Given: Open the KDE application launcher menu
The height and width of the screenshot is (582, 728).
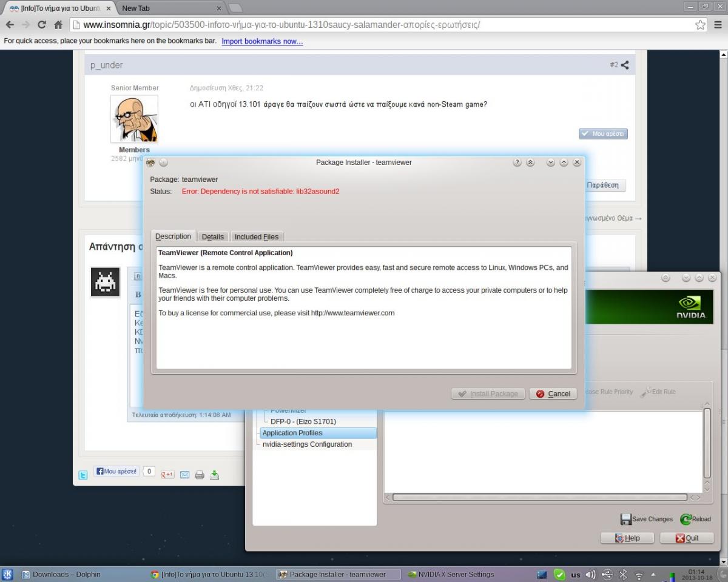Looking at the screenshot, I should click(x=8, y=575).
